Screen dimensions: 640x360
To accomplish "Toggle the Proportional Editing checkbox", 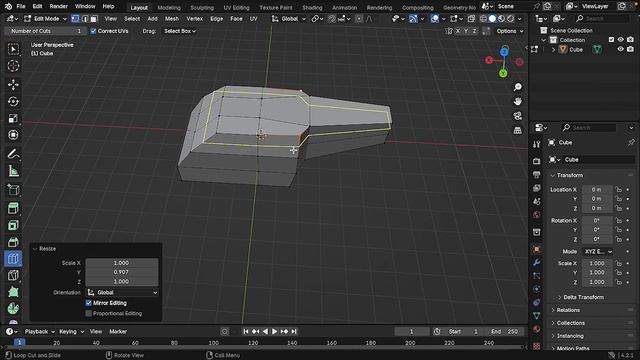I will 89,313.
